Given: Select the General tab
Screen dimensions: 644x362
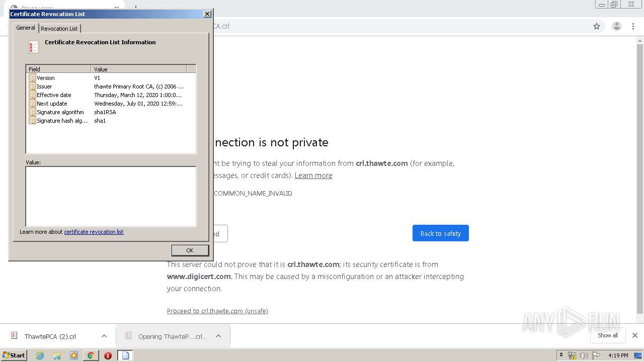Looking at the screenshot, I should tap(26, 28).
